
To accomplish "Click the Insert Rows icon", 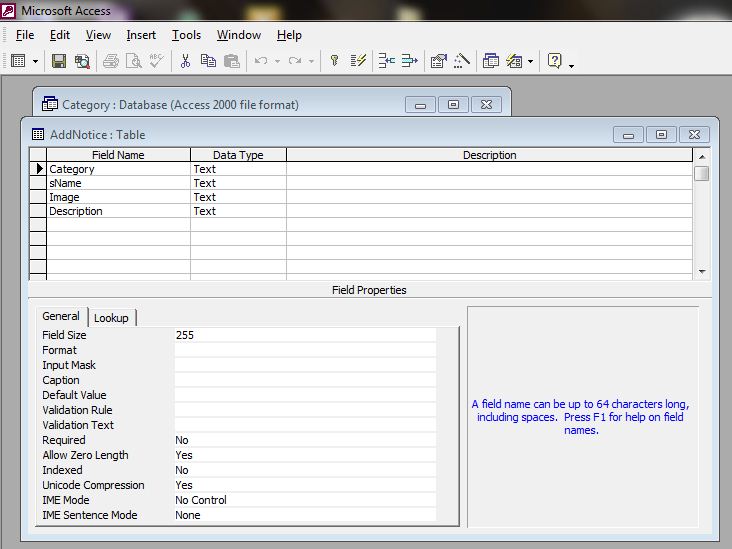I will [x=385, y=61].
